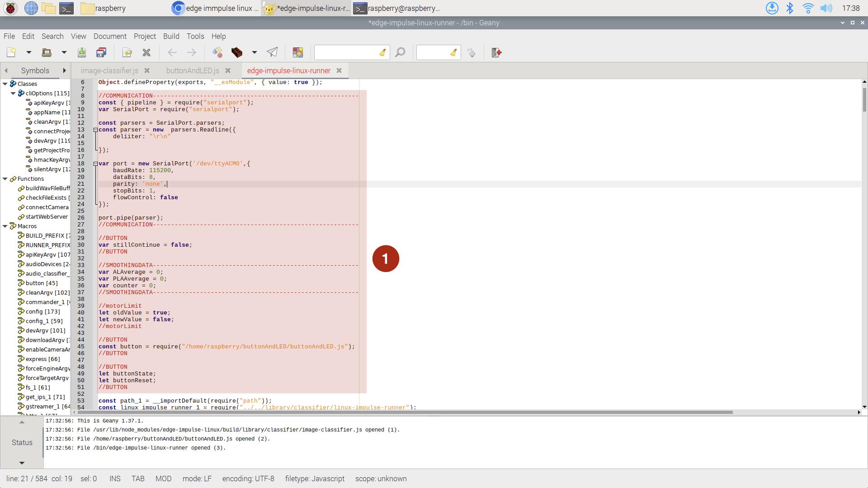
Task: Close the edge-impulse-linux-runner tab
Action: coord(339,70)
